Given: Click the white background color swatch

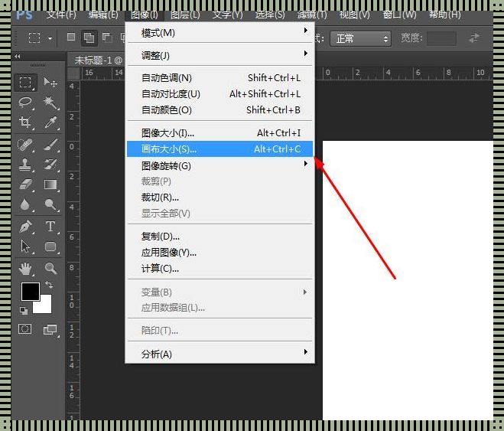Looking at the screenshot, I should click(45, 307).
